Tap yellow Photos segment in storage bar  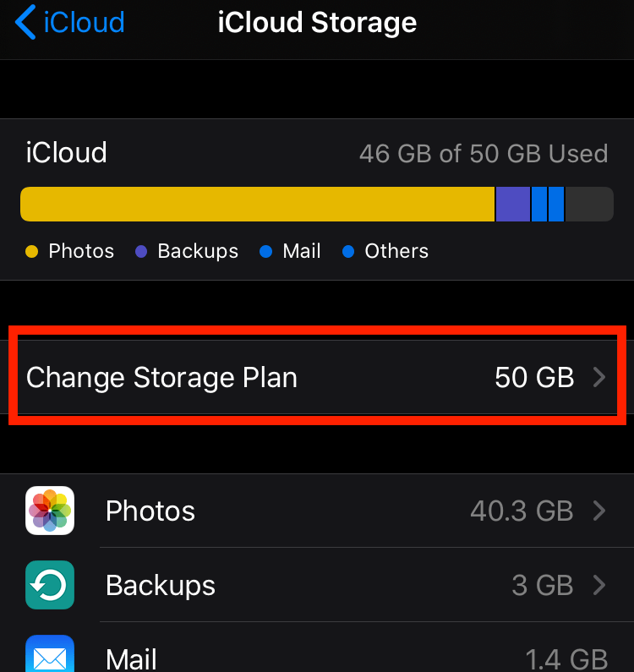tap(256, 205)
